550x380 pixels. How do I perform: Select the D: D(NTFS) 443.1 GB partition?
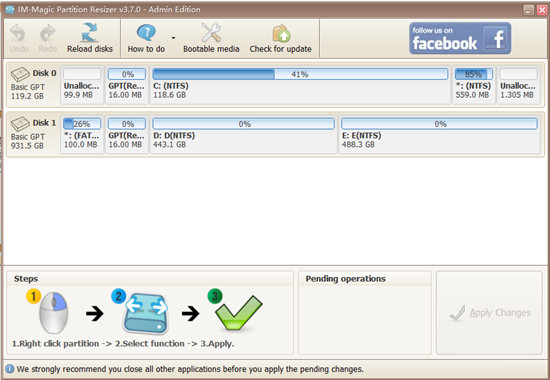point(244,134)
